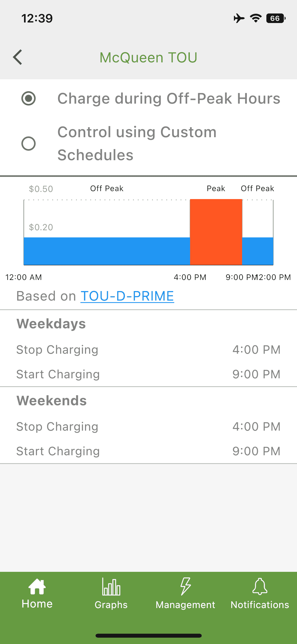This screenshot has height=644, width=297.
Task: Select Control using Custom Schedules radio
Action: 29,144
